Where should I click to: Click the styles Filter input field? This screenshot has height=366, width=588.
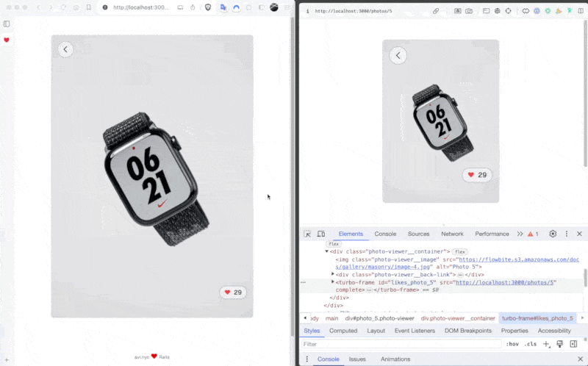(x=401, y=344)
